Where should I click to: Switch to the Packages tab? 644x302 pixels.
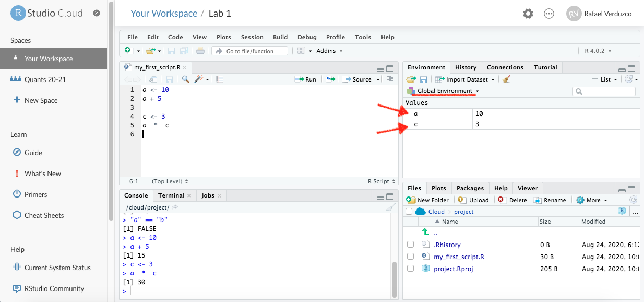pyautogui.click(x=470, y=188)
